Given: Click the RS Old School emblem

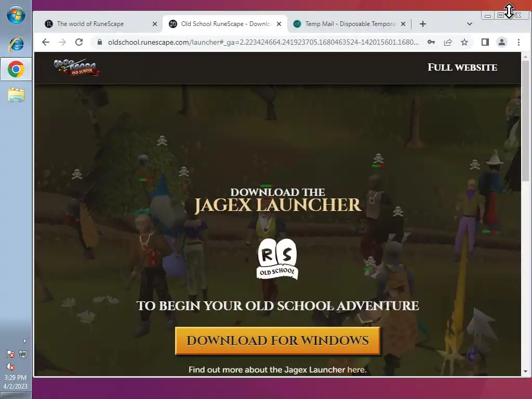Looking at the screenshot, I should point(277,259).
